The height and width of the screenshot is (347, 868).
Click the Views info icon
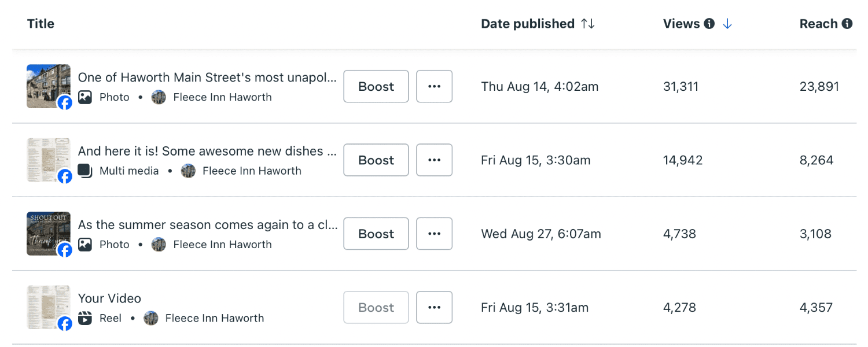click(x=709, y=24)
